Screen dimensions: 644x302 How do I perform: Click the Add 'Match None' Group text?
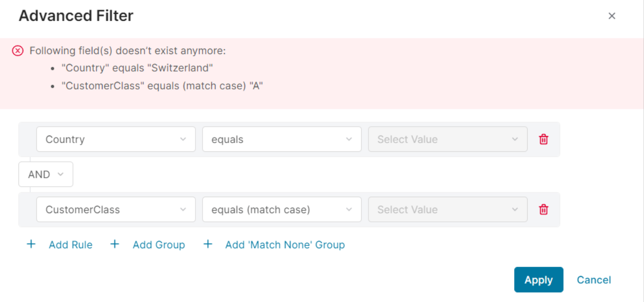[285, 245]
